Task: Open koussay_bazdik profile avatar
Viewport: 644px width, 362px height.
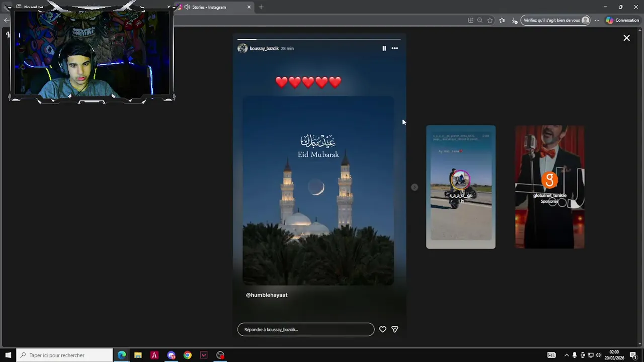Action: [x=243, y=48]
